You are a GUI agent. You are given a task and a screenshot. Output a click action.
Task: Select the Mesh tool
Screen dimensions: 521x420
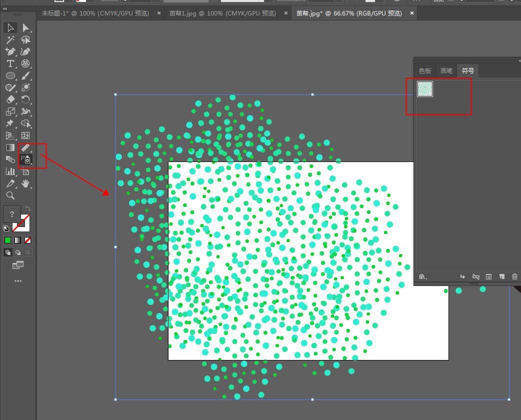[25, 135]
